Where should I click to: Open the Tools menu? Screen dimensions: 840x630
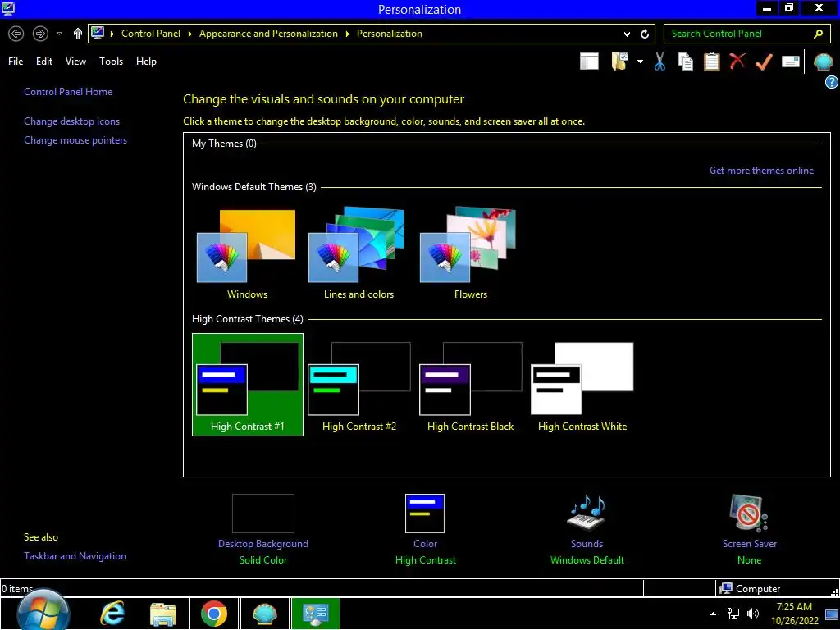(111, 62)
